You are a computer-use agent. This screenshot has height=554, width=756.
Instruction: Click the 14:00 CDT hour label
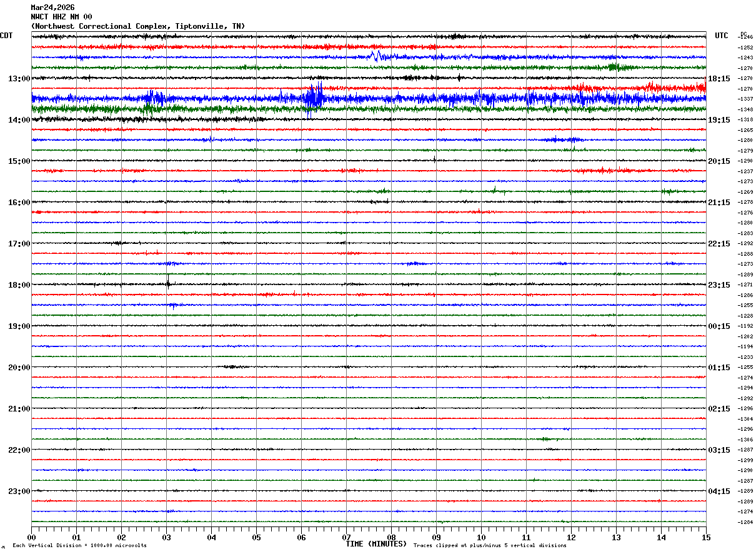(x=19, y=120)
